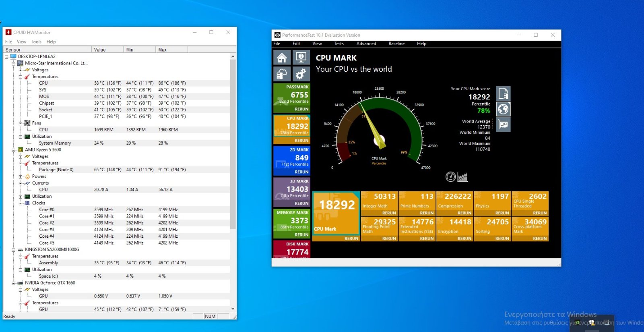This screenshot has height=332, width=644.
Task: Expand Voltages under Micro-Star International
Action: 21,70
